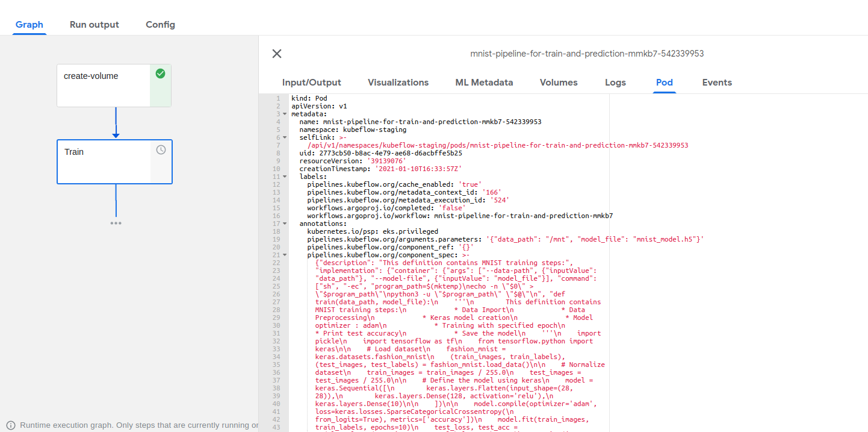Click the 'name: mnist-pipeline-for-train-and-prediction' line
Viewport: 868px width, 432px height.
(x=420, y=122)
